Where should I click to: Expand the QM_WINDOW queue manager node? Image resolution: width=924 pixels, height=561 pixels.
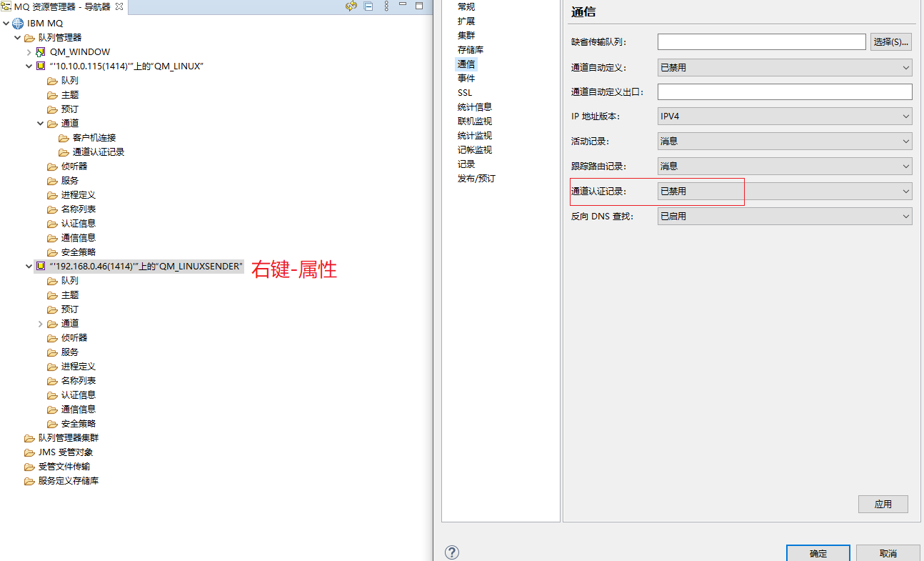[x=29, y=51]
